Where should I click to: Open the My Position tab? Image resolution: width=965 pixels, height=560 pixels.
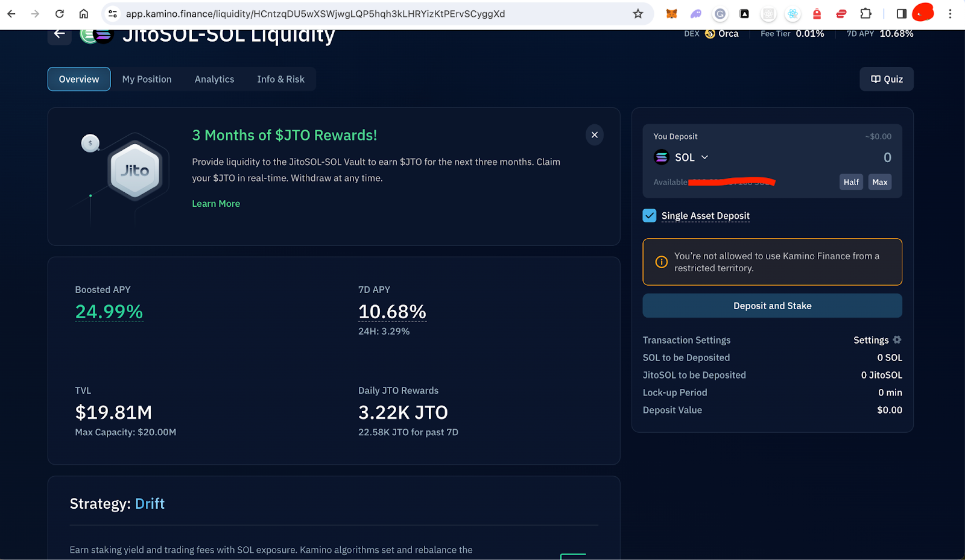147,79
